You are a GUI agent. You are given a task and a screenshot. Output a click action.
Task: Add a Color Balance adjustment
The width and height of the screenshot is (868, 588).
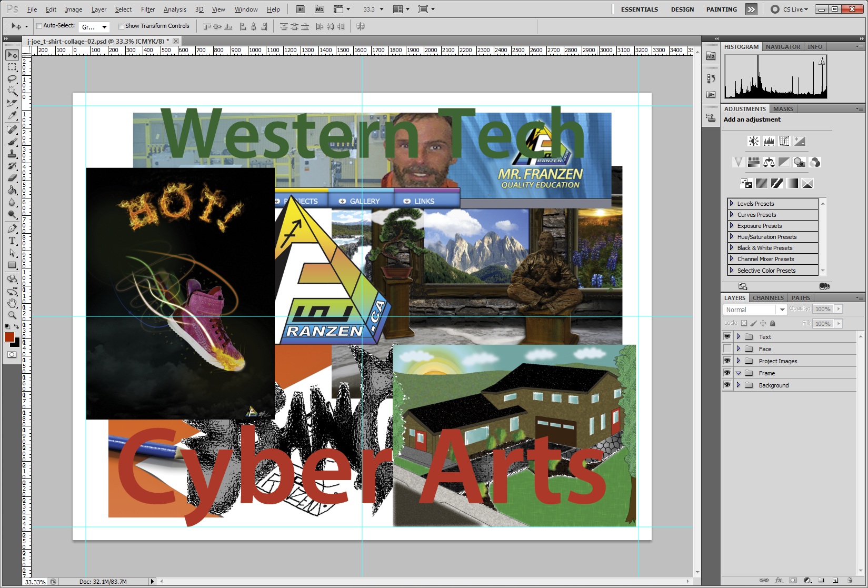tap(769, 162)
